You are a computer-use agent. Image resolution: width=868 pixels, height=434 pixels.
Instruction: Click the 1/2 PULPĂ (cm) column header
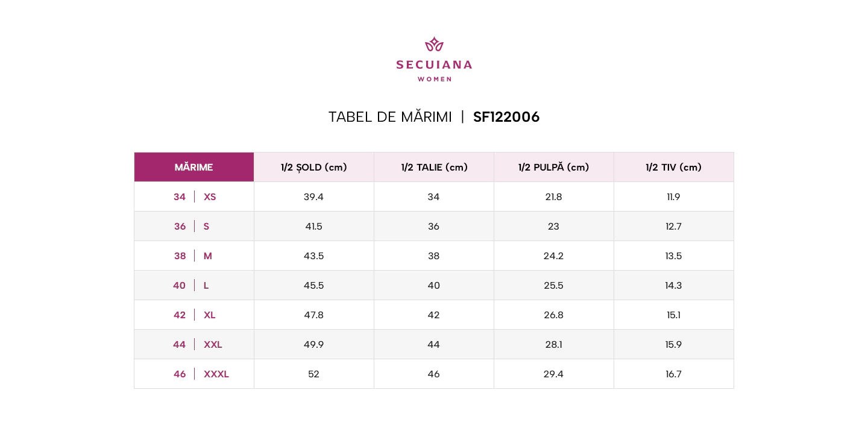[x=554, y=167]
